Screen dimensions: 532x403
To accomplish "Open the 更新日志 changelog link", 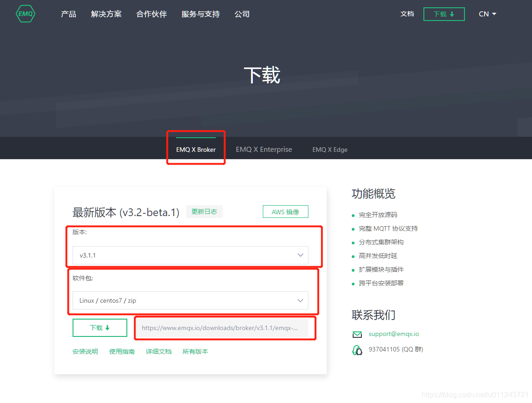I will coord(204,212).
